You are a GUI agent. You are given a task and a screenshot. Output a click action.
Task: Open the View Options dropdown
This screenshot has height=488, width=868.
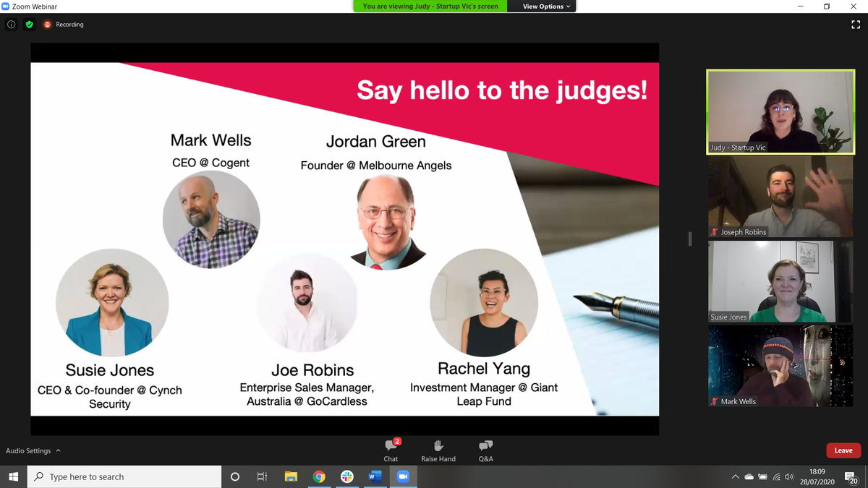click(546, 6)
